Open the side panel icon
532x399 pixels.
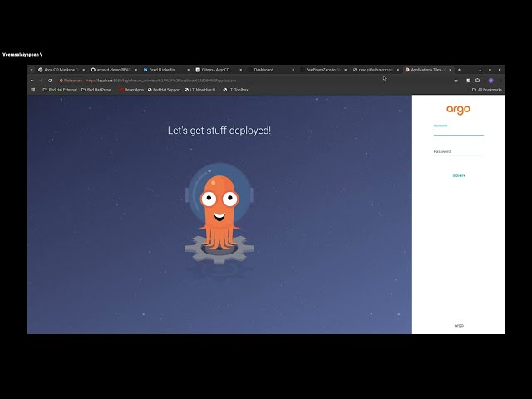[x=469, y=81]
